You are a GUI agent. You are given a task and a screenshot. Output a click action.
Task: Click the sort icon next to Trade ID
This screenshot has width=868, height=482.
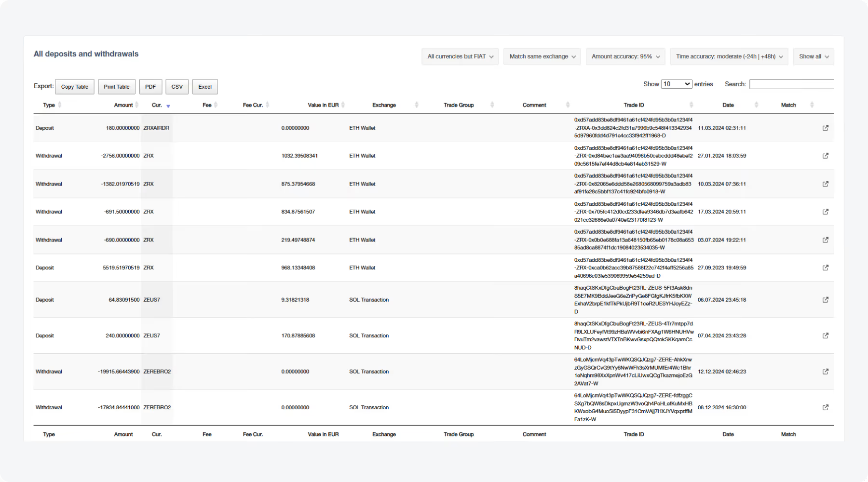coord(692,105)
